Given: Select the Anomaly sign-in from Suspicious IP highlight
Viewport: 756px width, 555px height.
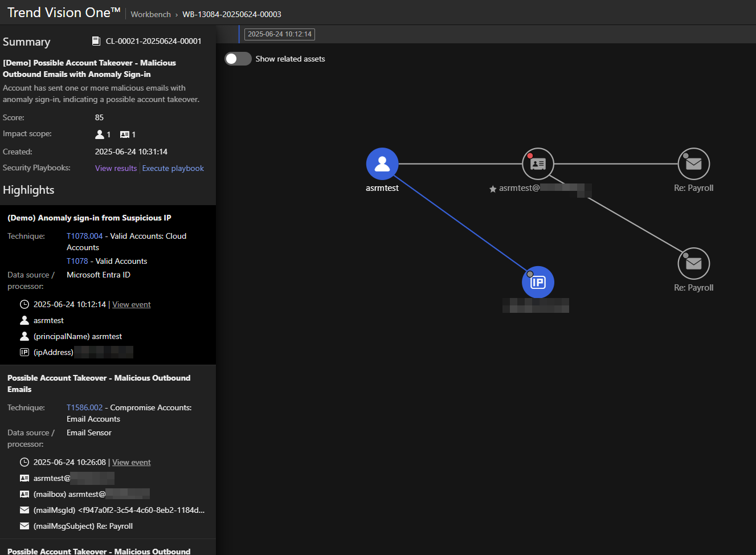Looking at the screenshot, I should click(89, 218).
